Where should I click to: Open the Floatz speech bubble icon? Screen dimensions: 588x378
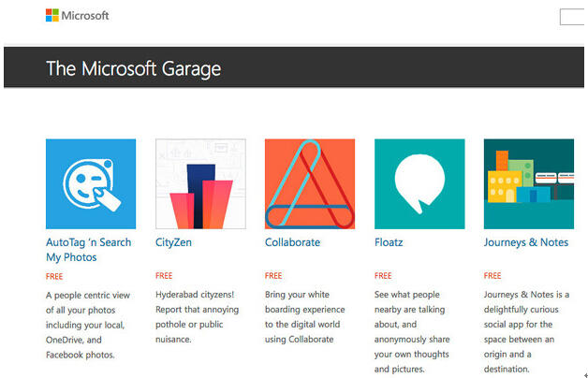coord(419,184)
